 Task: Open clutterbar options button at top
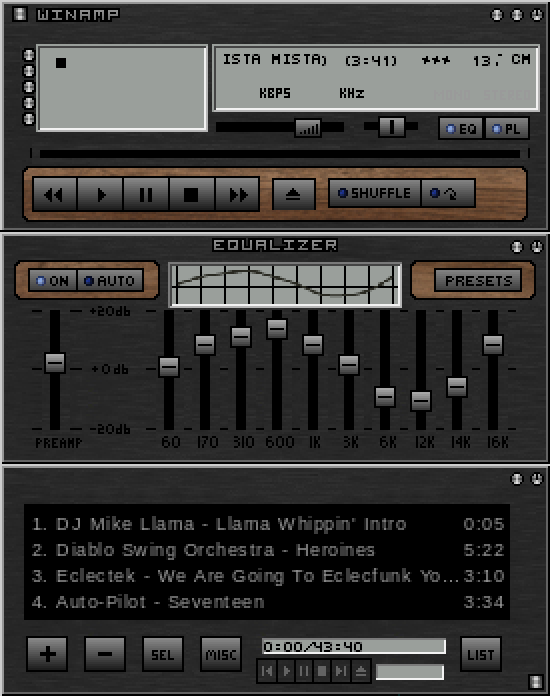(x=29, y=55)
